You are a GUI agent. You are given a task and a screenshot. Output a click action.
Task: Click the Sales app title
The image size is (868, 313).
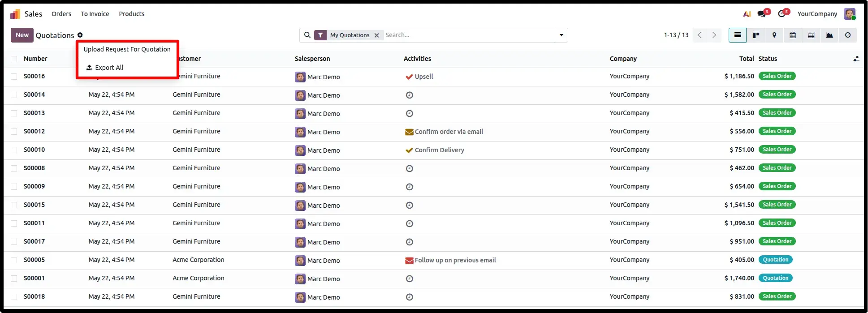point(33,14)
